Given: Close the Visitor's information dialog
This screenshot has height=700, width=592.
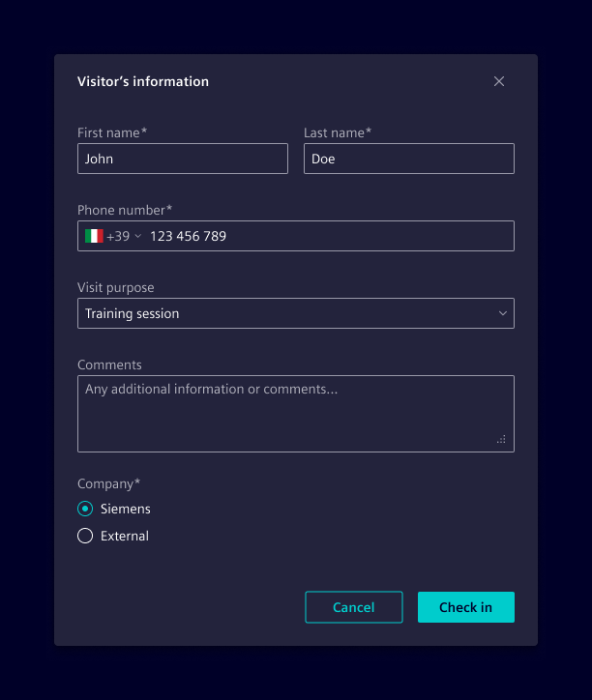Looking at the screenshot, I should [499, 81].
